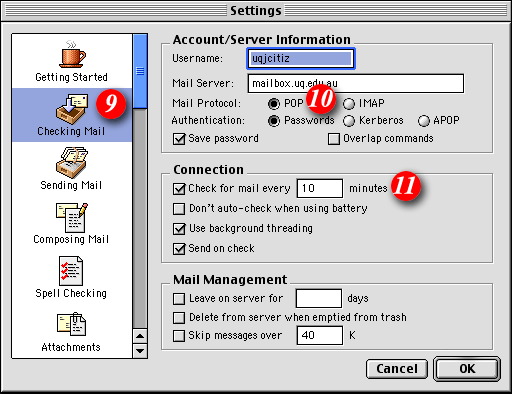
Task: Click the Cancel button
Action: click(x=397, y=369)
